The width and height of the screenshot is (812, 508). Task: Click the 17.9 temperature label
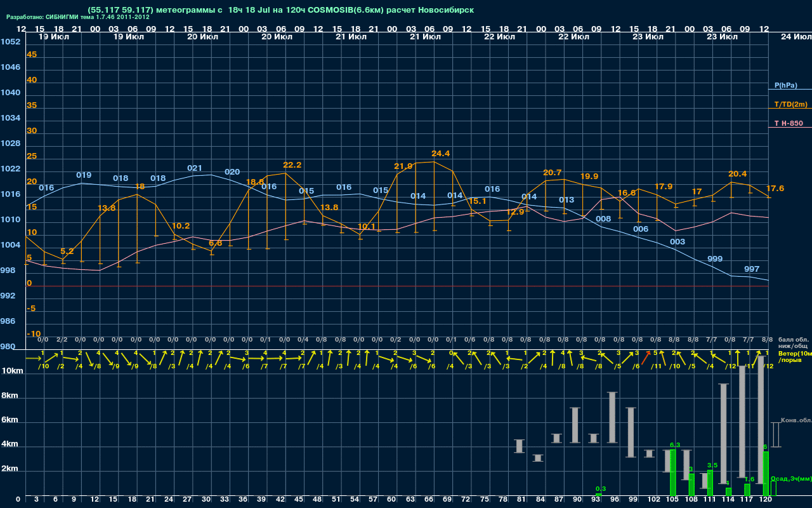click(664, 187)
